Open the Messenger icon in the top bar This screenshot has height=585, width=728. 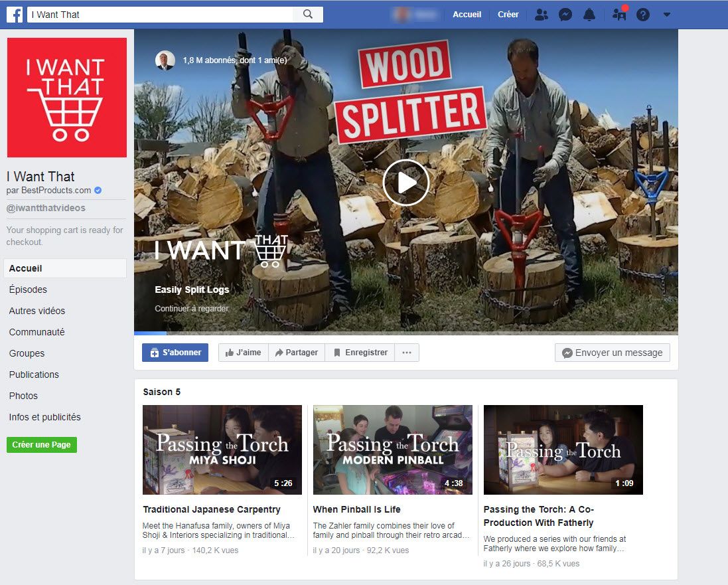565,15
